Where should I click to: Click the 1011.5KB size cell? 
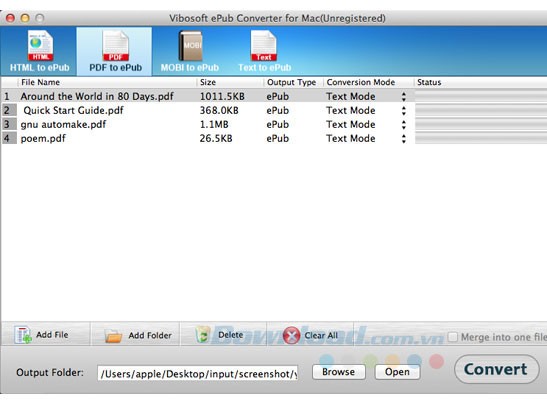(222, 97)
